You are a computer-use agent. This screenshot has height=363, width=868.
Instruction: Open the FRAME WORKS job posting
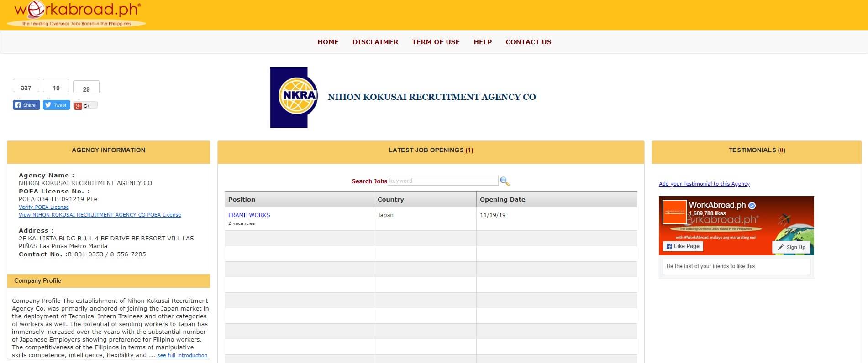click(x=249, y=215)
